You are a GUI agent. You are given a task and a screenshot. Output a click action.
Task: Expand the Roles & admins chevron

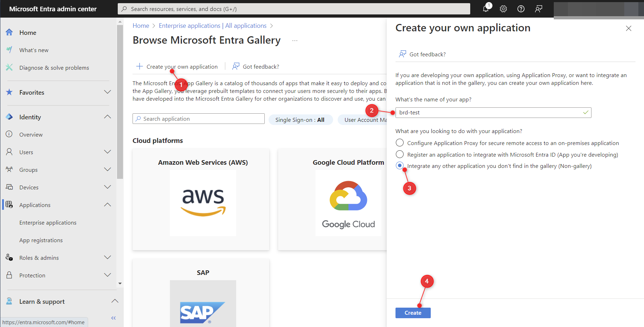[108, 257]
